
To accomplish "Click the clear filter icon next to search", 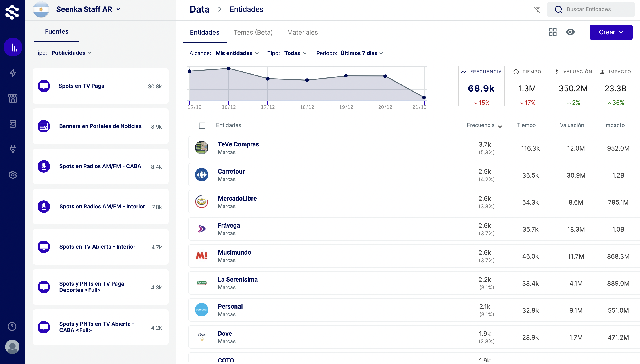I will tap(537, 10).
